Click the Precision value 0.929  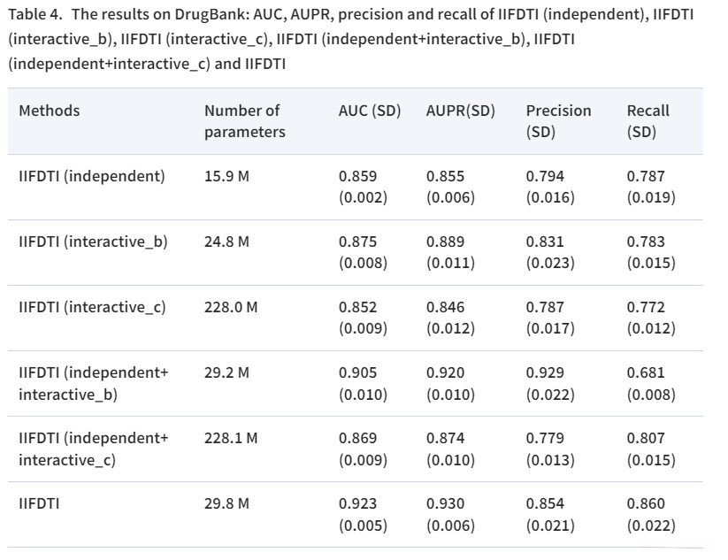(545, 372)
